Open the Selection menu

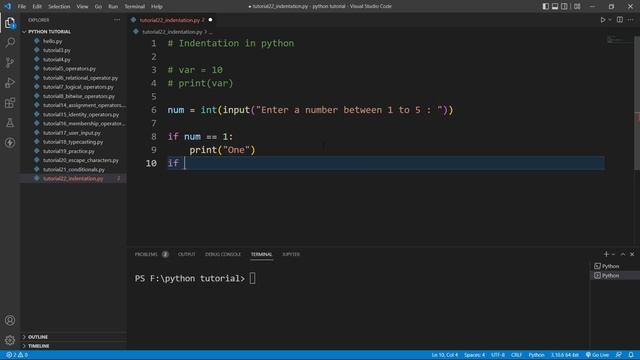(59, 7)
